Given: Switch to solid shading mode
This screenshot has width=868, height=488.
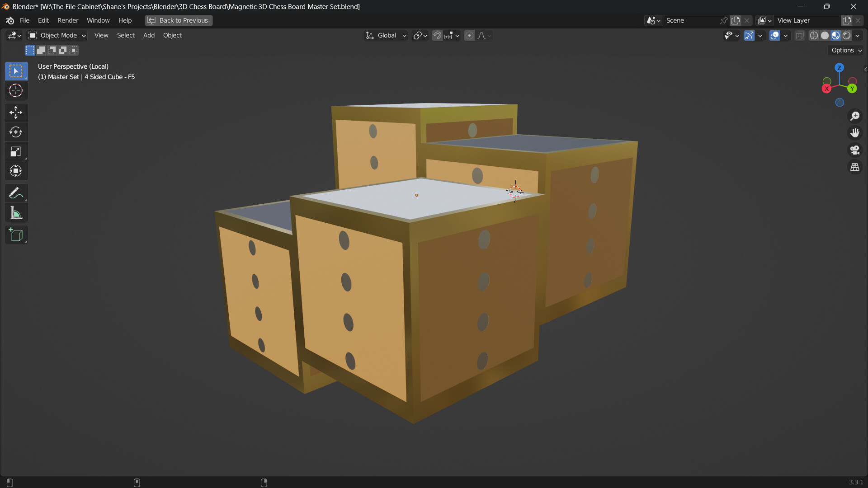Looking at the screenshot, I should [825, 35].
